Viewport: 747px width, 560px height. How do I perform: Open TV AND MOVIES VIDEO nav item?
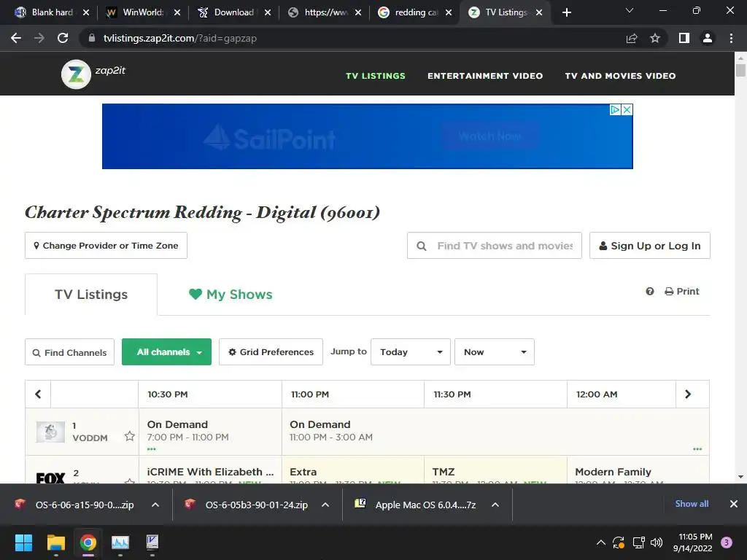620,76
